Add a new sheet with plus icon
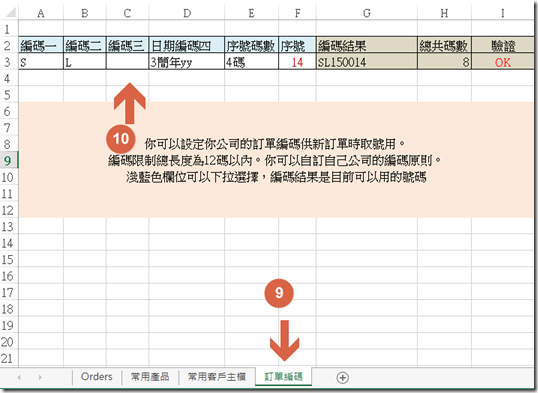Screen dimensions: 538x393 point(342,378)
